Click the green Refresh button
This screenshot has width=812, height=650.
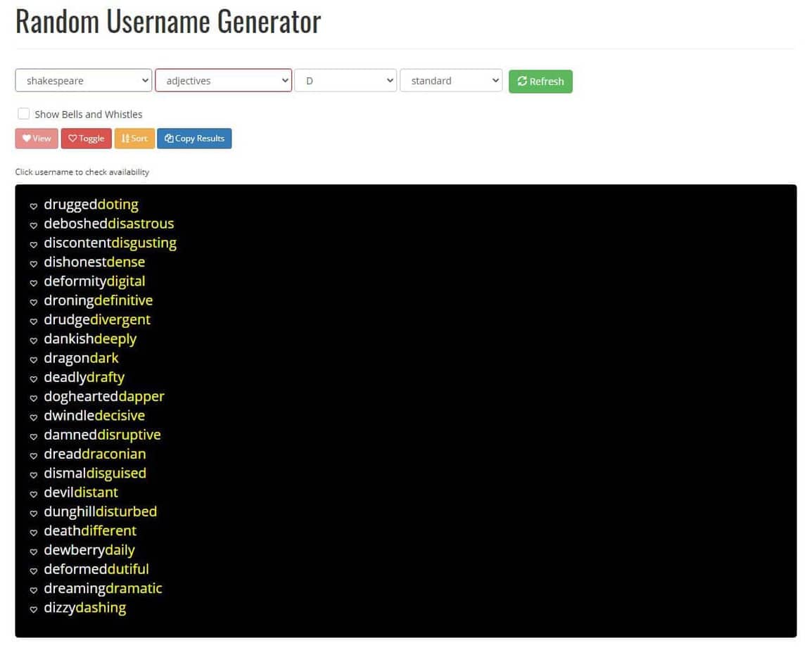tap(540, 82)
